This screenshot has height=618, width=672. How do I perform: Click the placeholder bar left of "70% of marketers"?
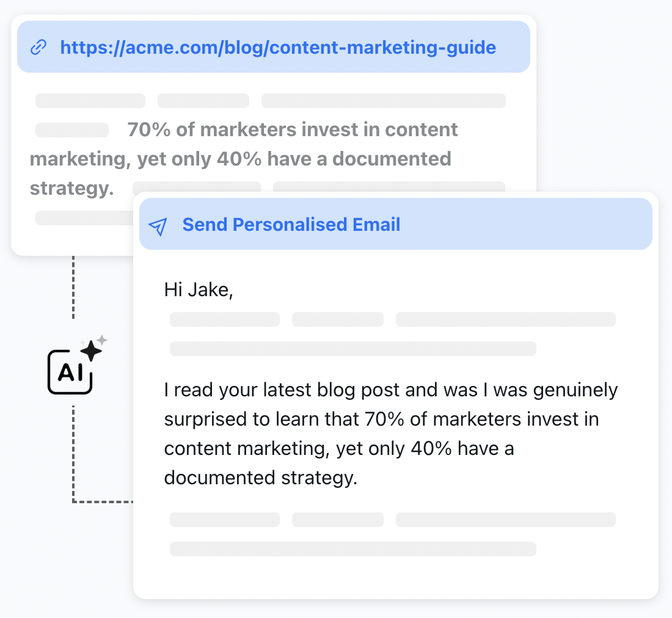coord(71,130)
